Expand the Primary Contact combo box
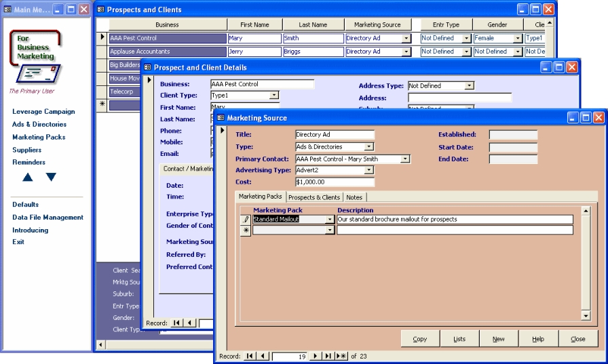 (x=405, y=159)
